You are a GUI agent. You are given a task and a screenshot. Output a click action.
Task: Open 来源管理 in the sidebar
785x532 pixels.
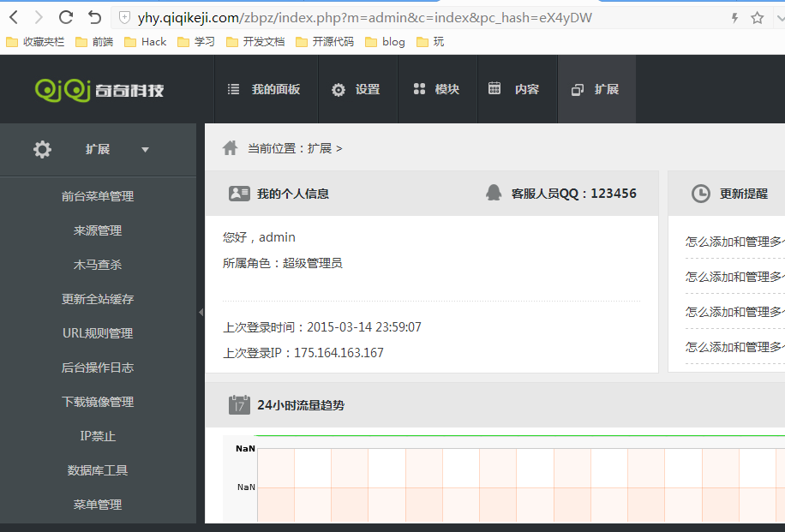tap(98, 230)
